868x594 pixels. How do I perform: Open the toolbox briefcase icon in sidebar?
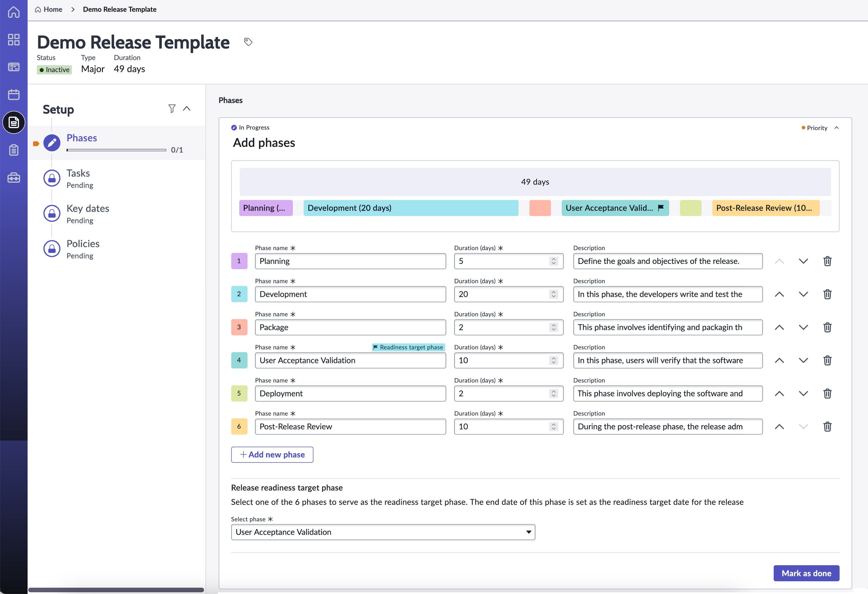coord(14,178)
